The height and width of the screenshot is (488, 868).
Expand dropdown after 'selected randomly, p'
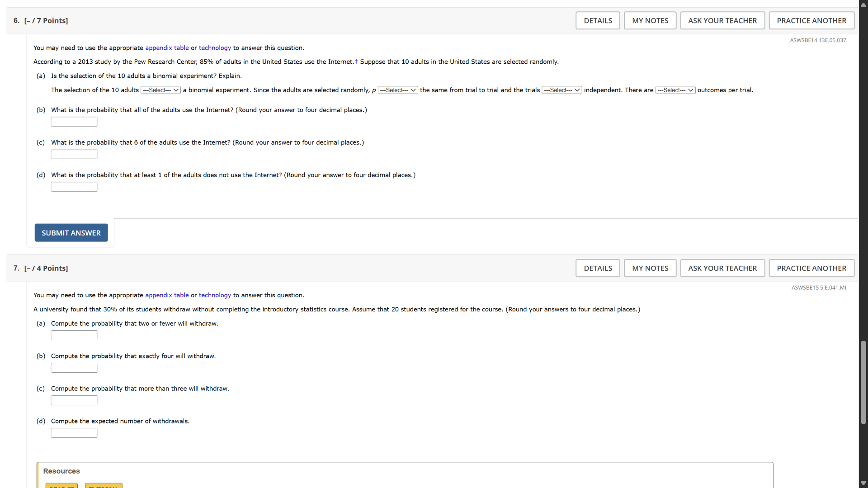click(x=397, y=90)
